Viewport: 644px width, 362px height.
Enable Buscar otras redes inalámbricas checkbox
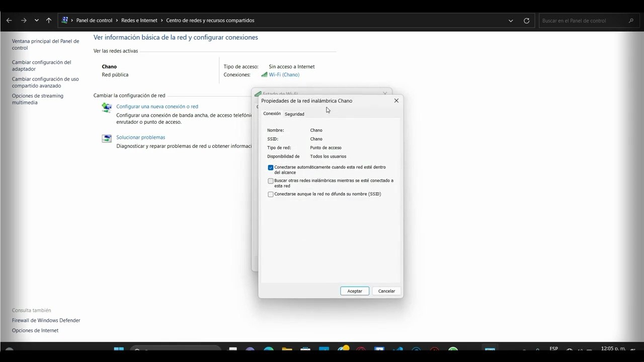[271, 181]
